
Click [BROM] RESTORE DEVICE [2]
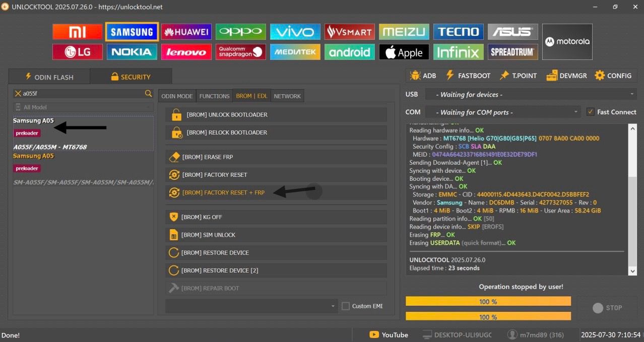[276, 270]
